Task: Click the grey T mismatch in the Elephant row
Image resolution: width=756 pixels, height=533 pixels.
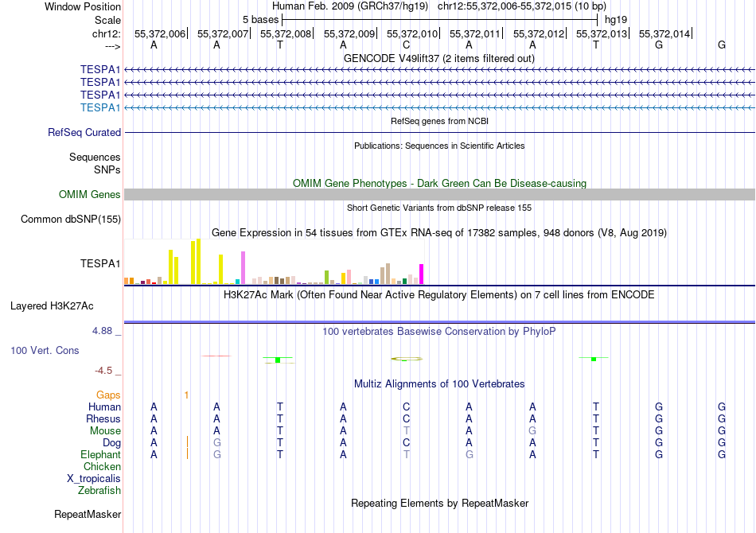Action: pos(407,454)
